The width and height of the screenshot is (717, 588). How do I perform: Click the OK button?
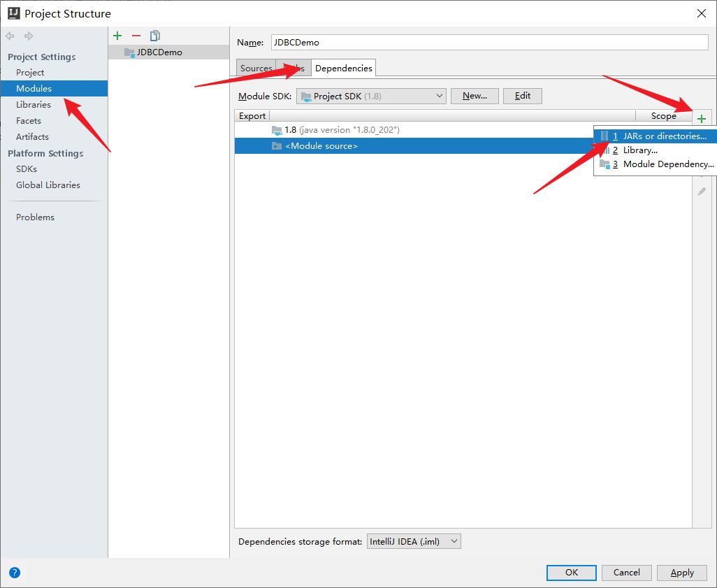[572, 573]
